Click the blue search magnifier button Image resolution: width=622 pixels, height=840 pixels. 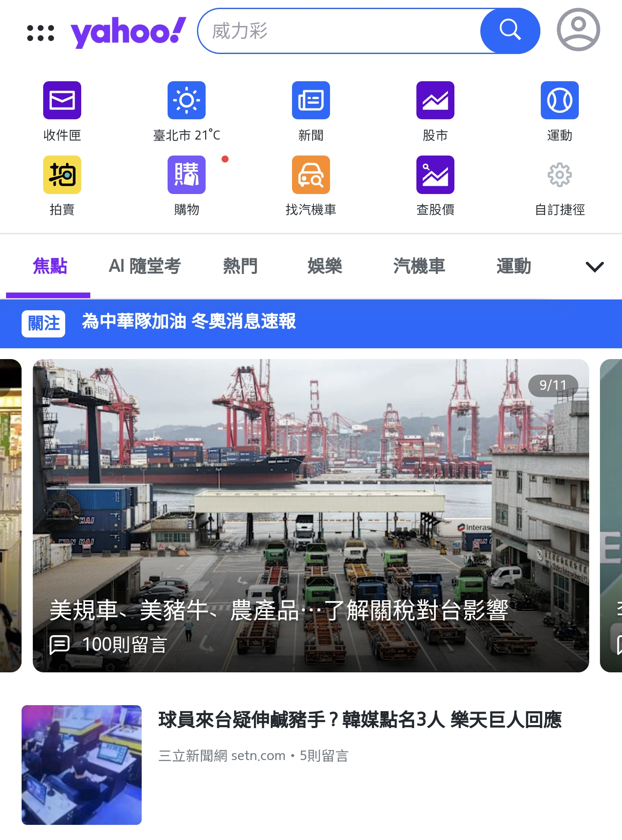pyautogui.click(x=510, y=31)
